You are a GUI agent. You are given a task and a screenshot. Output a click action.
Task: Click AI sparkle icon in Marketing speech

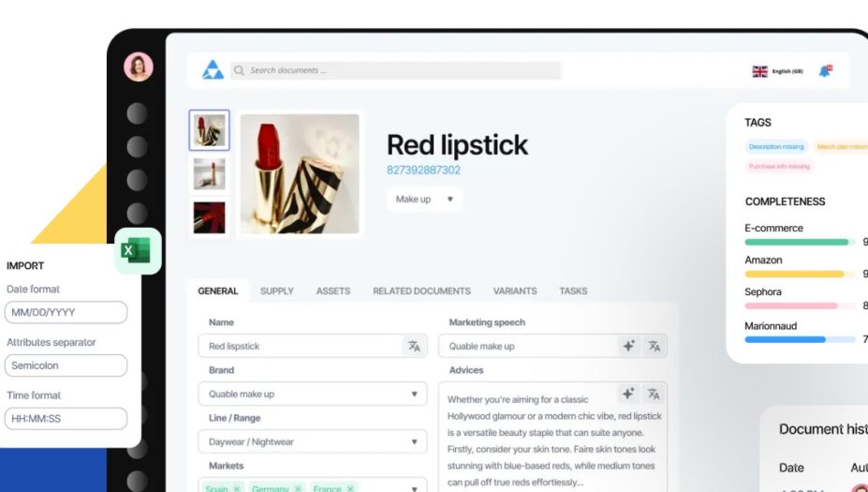(628, 347)
